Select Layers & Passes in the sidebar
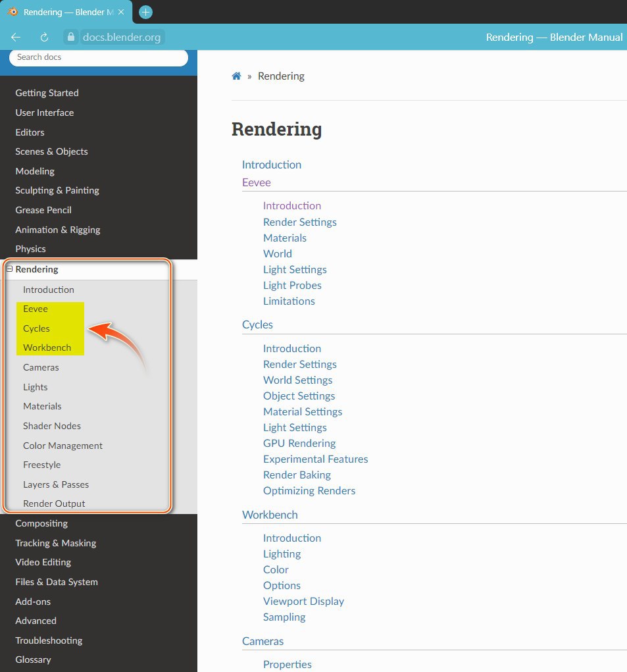 pos(56,484)
